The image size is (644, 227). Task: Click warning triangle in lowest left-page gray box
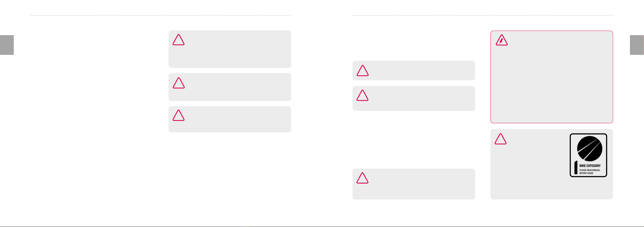[178, 115]
